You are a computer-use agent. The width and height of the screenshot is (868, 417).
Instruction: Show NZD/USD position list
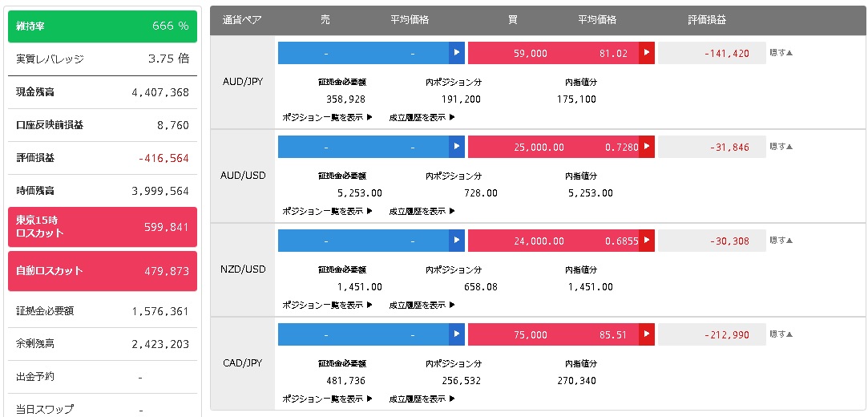point(327,306)
